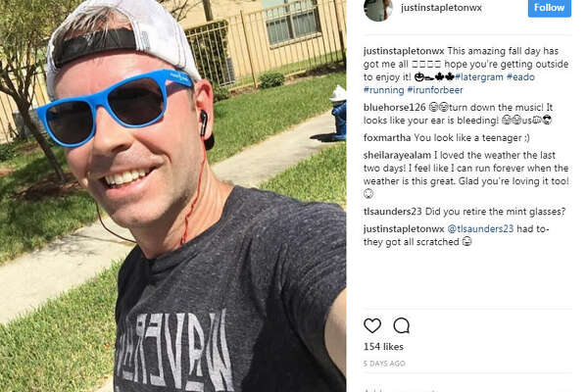Follow justinstapletonwx with the blue button
Screen dimensions: 588x392
(x=550, y=8)
